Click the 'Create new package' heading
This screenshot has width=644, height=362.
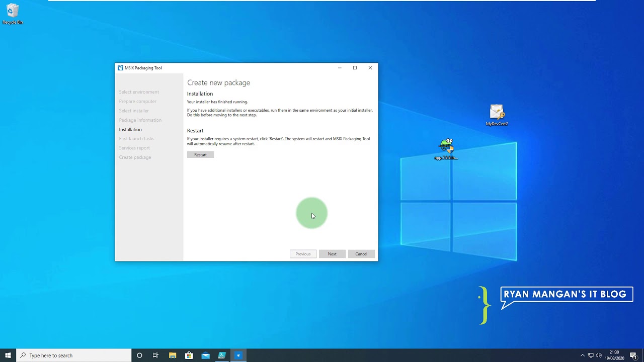(x=219, y=82)
